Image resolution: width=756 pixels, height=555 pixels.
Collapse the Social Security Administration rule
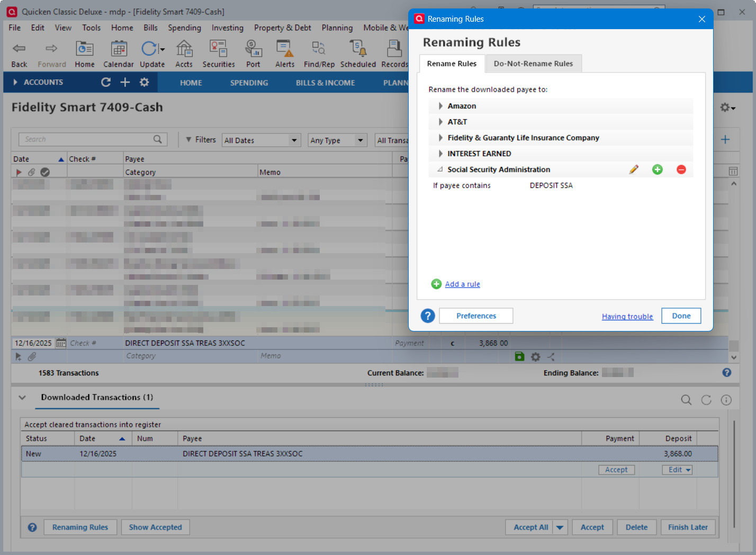click(440, 169)
